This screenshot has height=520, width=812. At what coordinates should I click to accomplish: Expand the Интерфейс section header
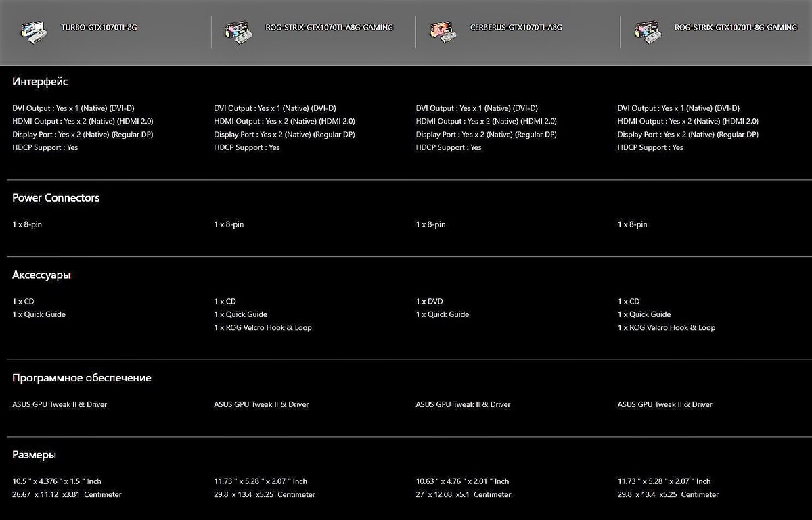pyautogui.click(x=39, y=81)
